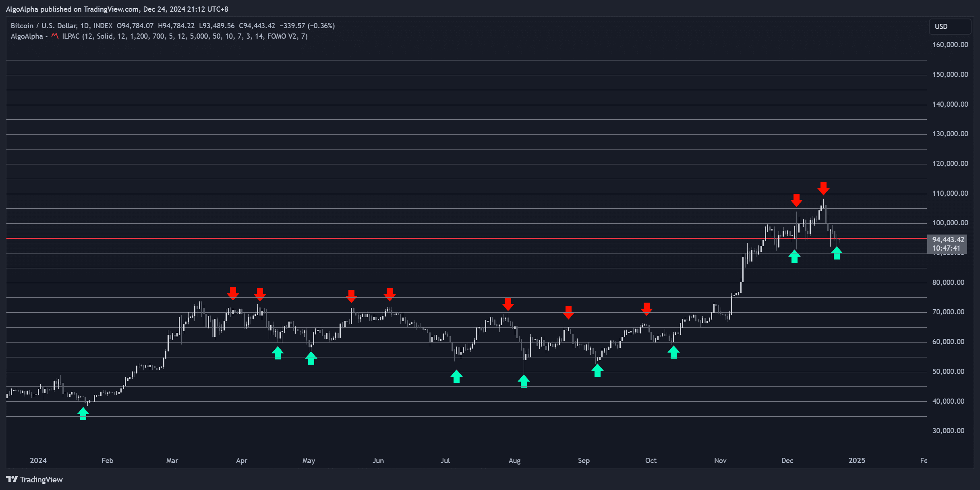Image resolution: width=980 pixels, height=490 pixels.
Task: Select the green buy arrow at the August low
Action: [x=524, y=381]
